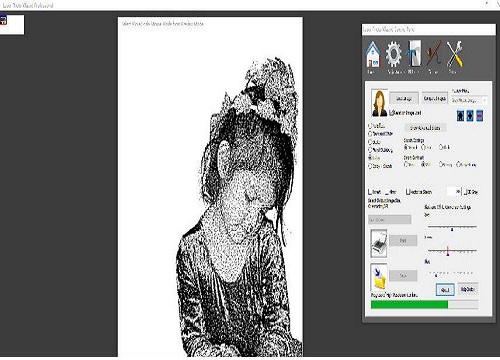
Task: Click the blue icon with pink rectangle
Action: click(480, 116)
